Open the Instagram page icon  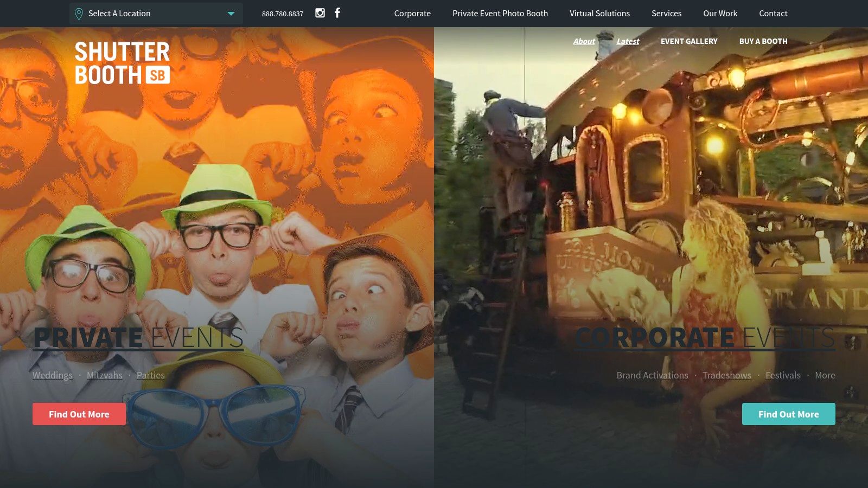tap(320, 13)
